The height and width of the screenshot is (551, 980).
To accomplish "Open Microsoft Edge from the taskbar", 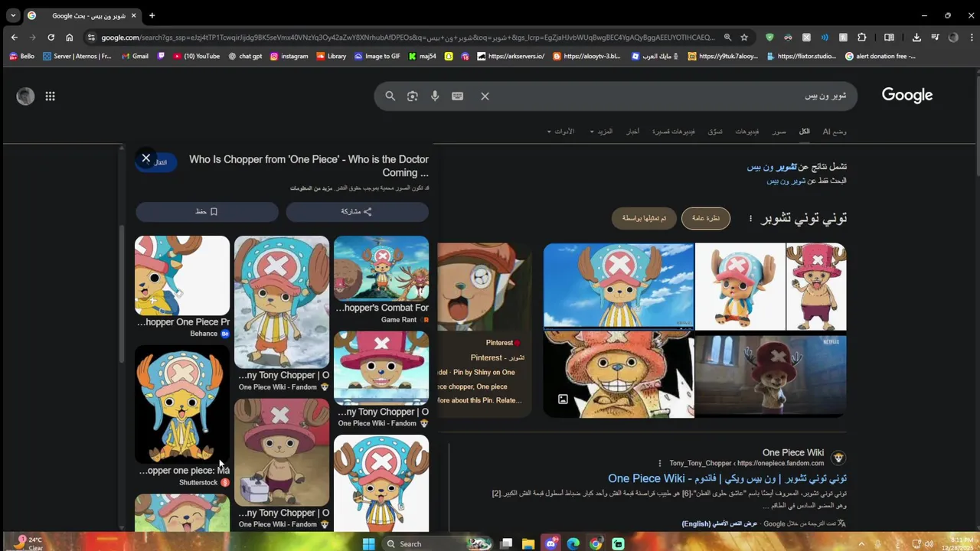I will coord(573,544).
